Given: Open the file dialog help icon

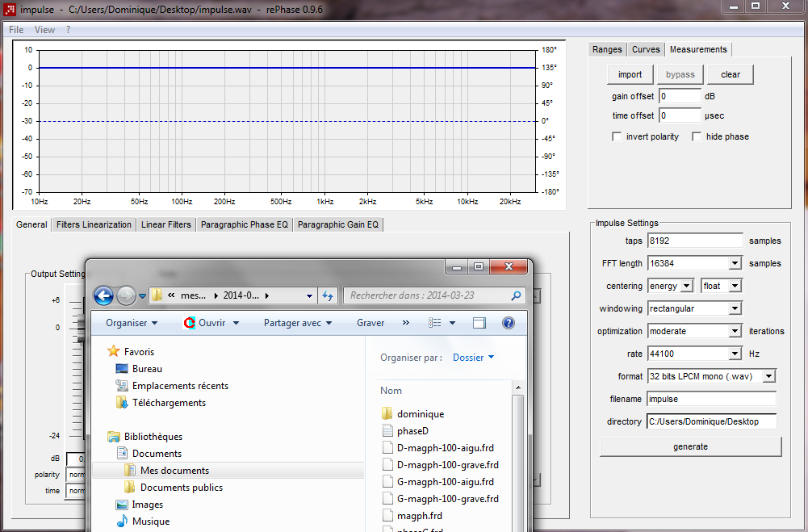Looking at the screenshot, I should (508, 323).
